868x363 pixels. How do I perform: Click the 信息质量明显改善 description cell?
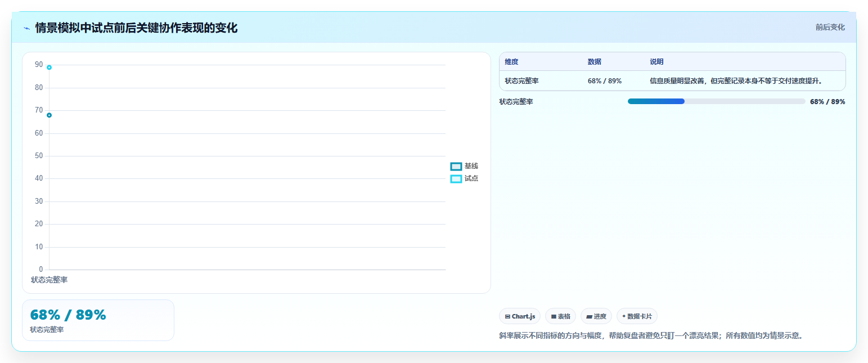click(736, 81)
